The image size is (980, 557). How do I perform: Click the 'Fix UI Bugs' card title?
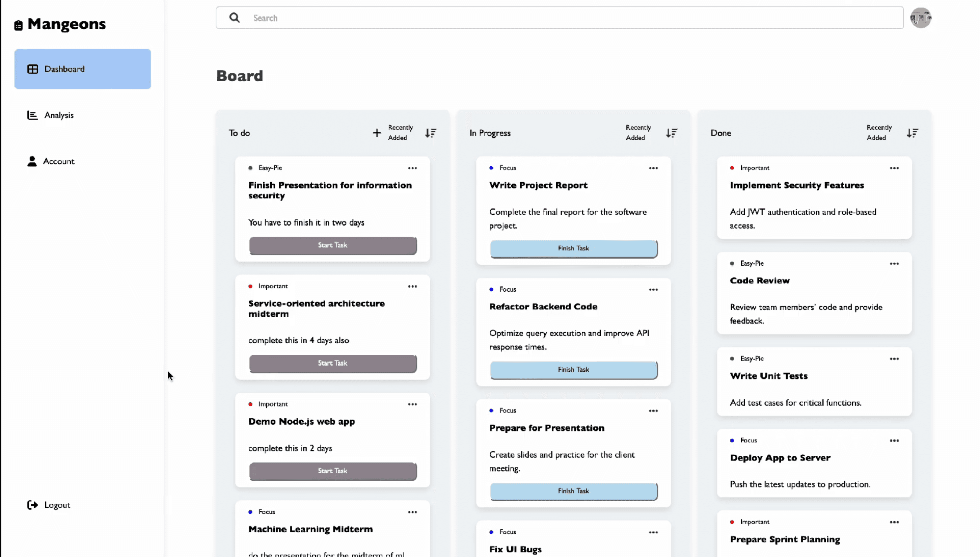pos(515,549)
